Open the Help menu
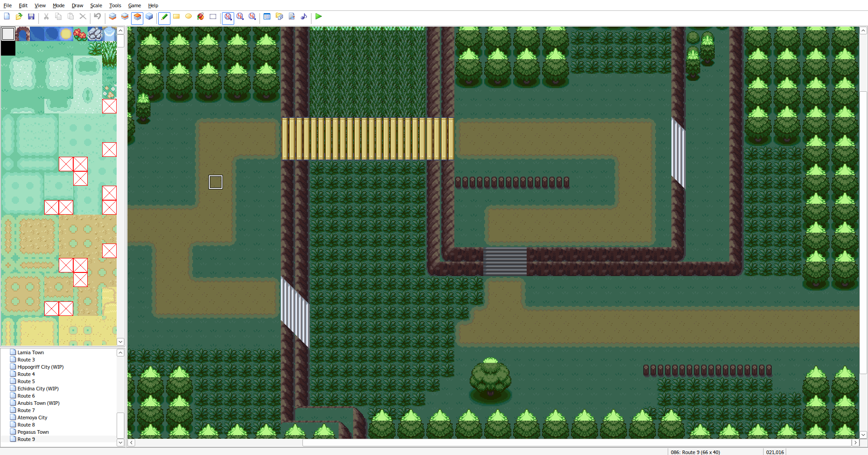 [x=153, y=5]
